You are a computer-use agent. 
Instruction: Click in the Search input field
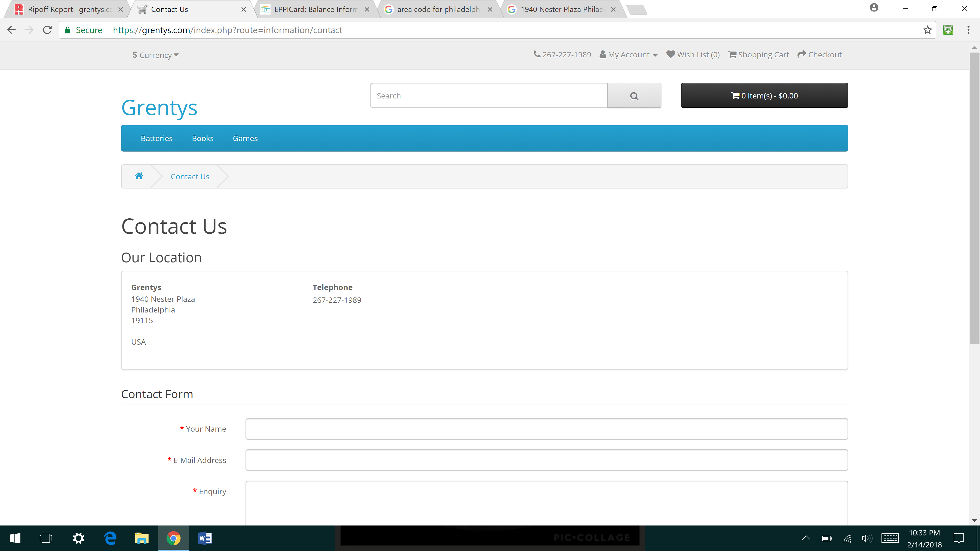pos(489,95)
